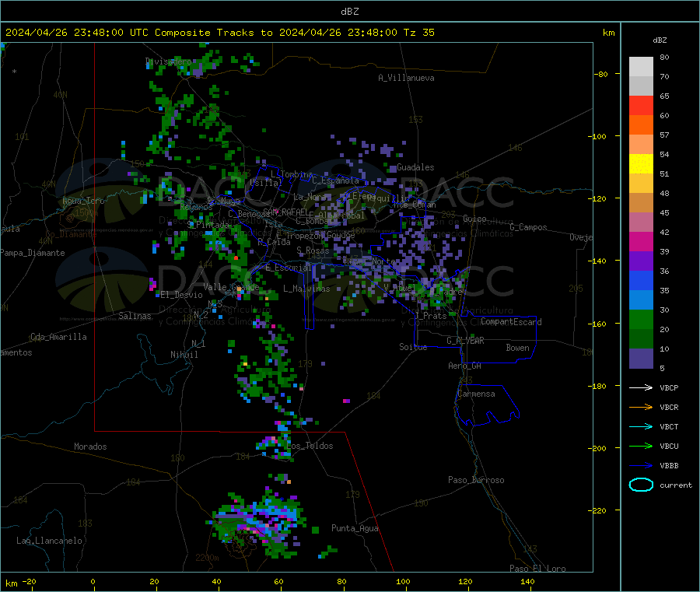Click the Paso_El_Loro map label
This screenshot has width=700, height=592.
[537, 569]
